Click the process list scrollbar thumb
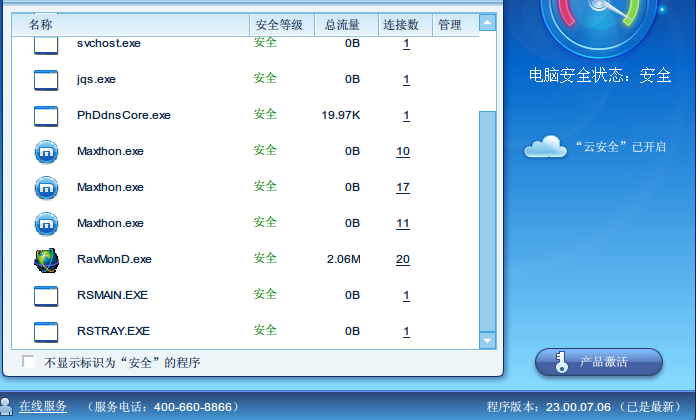Image resolution: width=696 pixels, height=420 pixels. pyautogui.click(x=487, y=221)
